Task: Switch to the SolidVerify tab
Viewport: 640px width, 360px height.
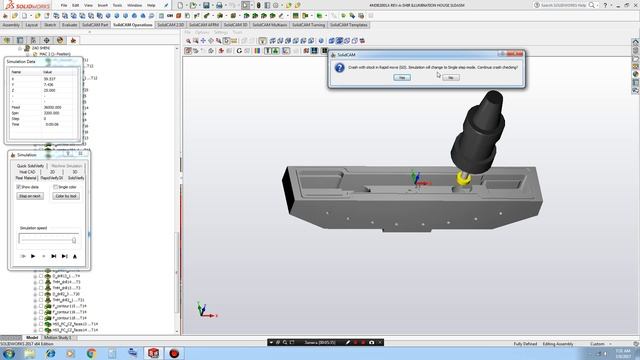Action: click(x=76, y=178)
